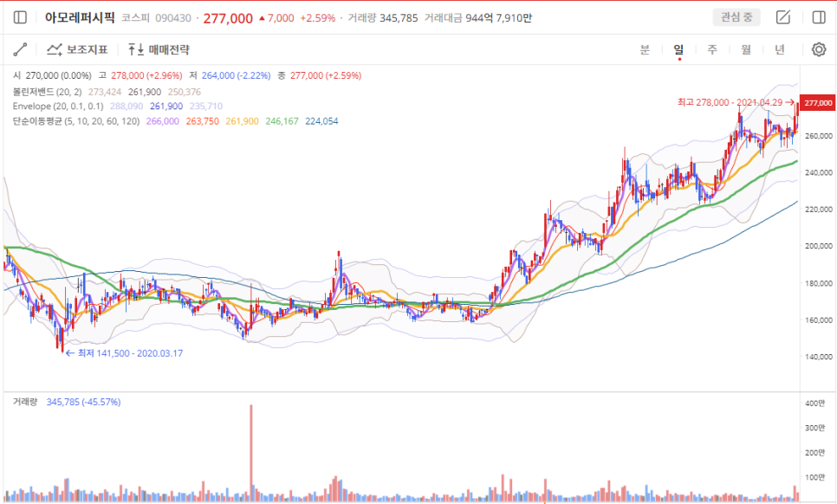Click the 시 270,000 (0.00%) open value
The height and width of the screenshot is (504, 837).
click(52, 75)
